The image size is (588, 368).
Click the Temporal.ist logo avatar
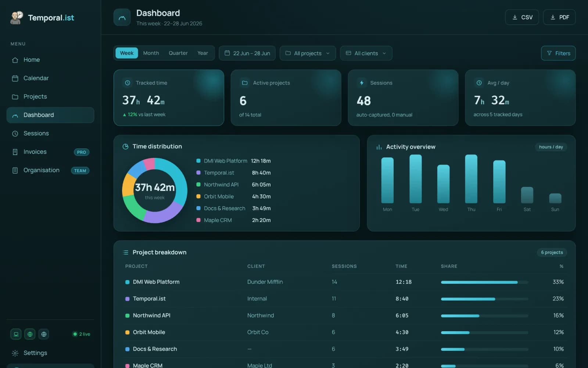(17, 18)
